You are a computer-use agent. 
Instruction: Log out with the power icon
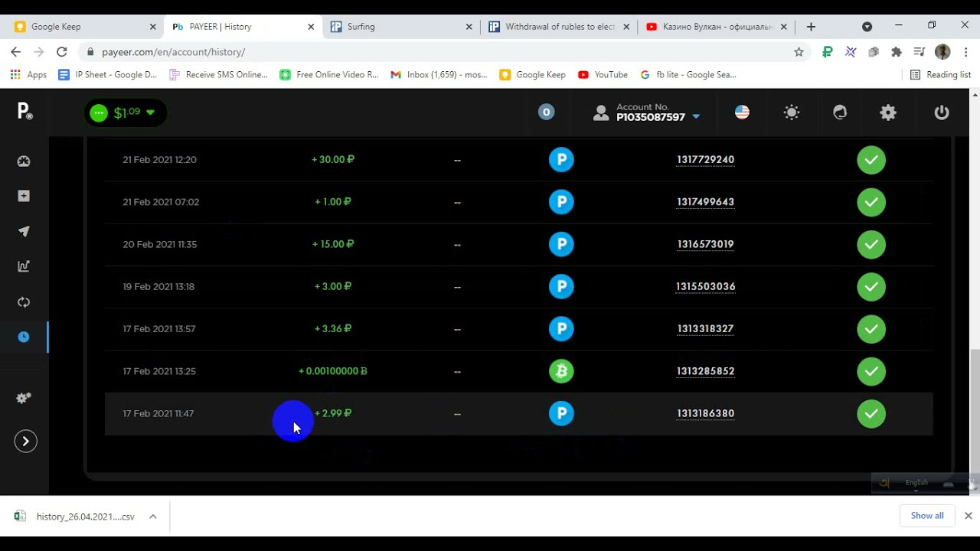(942, 112)
